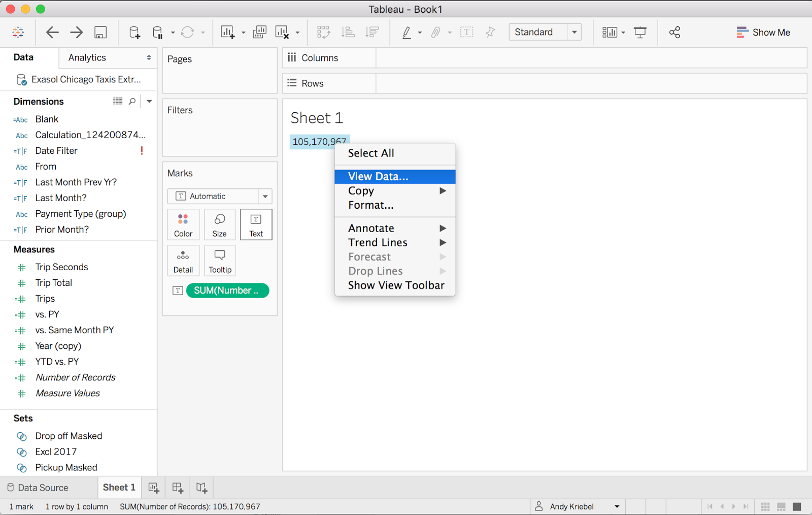812x515 pixels.
Task: Select the Payment Type (group) dimension
Action: click(81, 214)
